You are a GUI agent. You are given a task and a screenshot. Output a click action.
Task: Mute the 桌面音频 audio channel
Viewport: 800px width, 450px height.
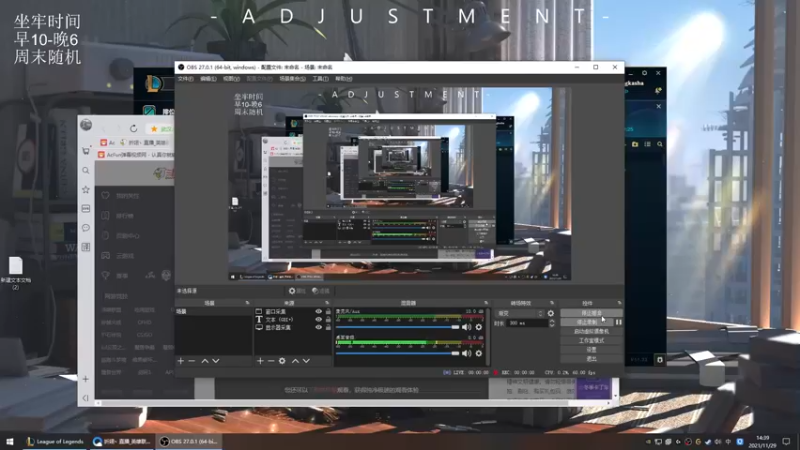[466, 353]
